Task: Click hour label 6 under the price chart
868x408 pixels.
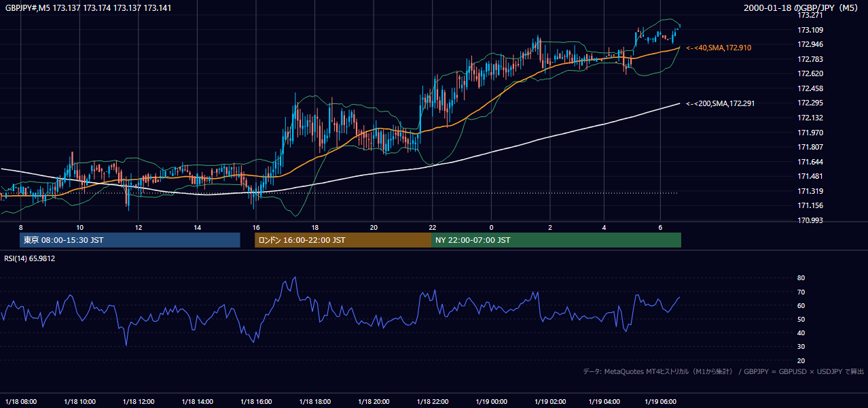Action: [x=661, y=227]
